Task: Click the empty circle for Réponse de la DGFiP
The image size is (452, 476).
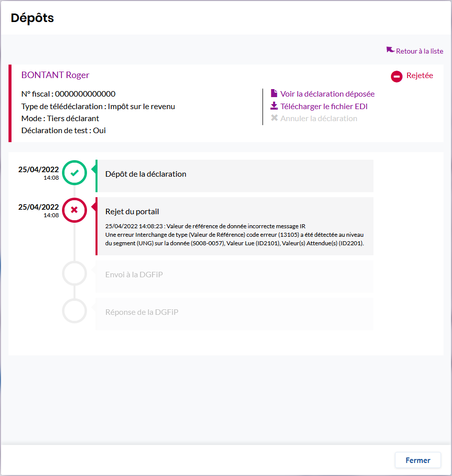Action: [x=74, y=311]
